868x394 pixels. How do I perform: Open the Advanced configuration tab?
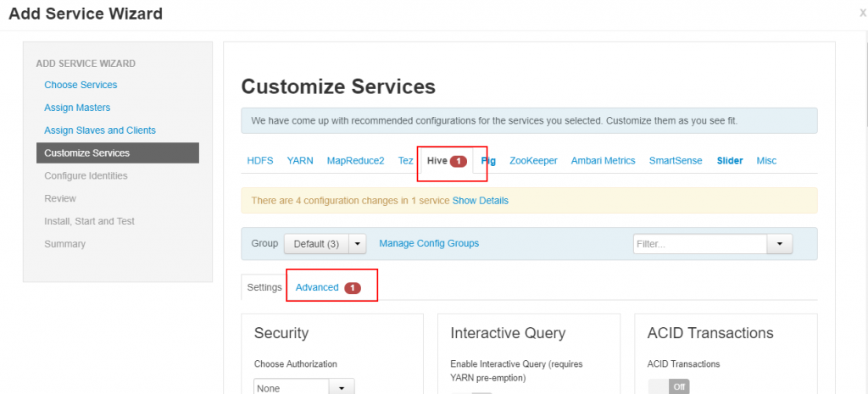click(317, 287)
